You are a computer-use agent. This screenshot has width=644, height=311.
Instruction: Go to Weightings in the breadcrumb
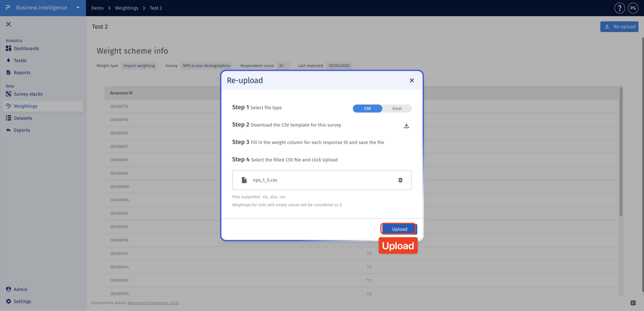(126, 8)
